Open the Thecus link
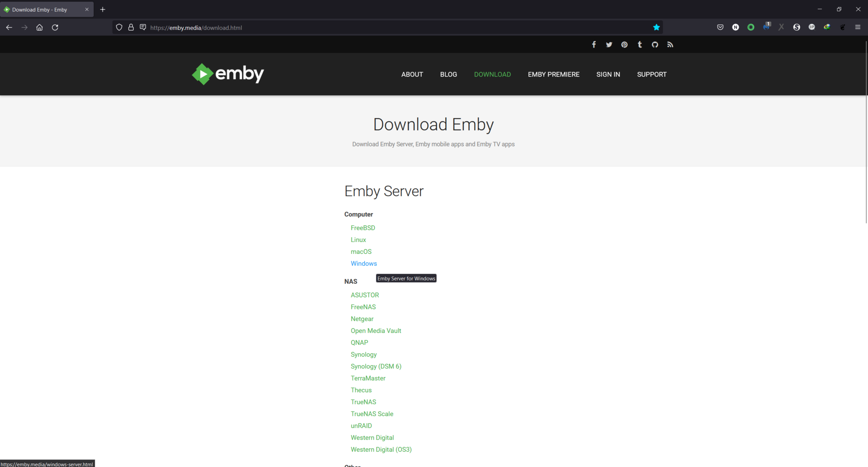 tap(361, 390)
